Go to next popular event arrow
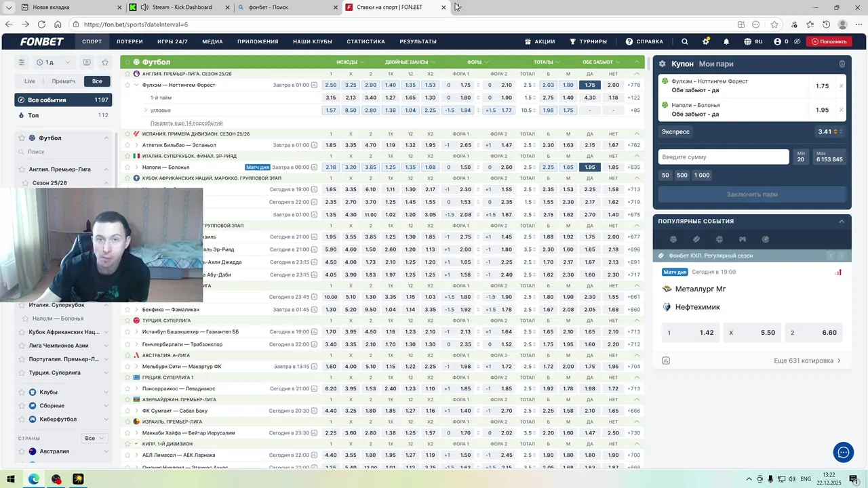Viewport: 868px width, 488px height. tap(842, 256)
